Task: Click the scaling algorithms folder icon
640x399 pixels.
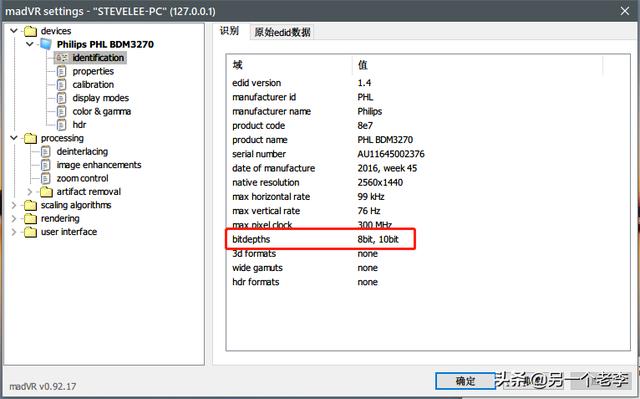Action: 30,205
